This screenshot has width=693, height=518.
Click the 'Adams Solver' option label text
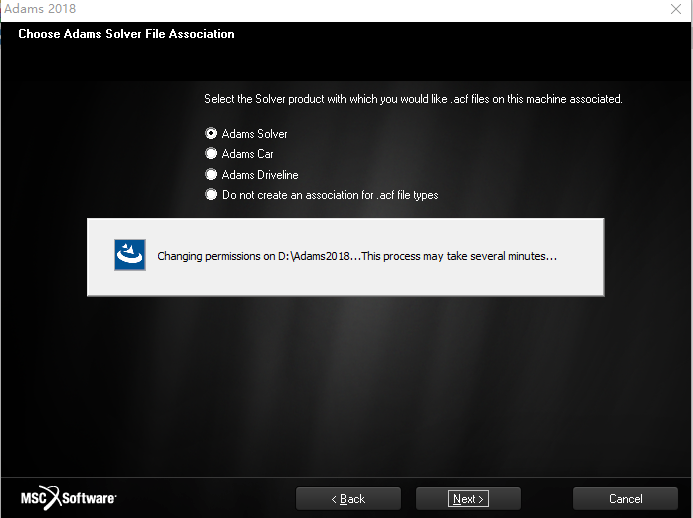pyautogui.click(x=255, y=133)
